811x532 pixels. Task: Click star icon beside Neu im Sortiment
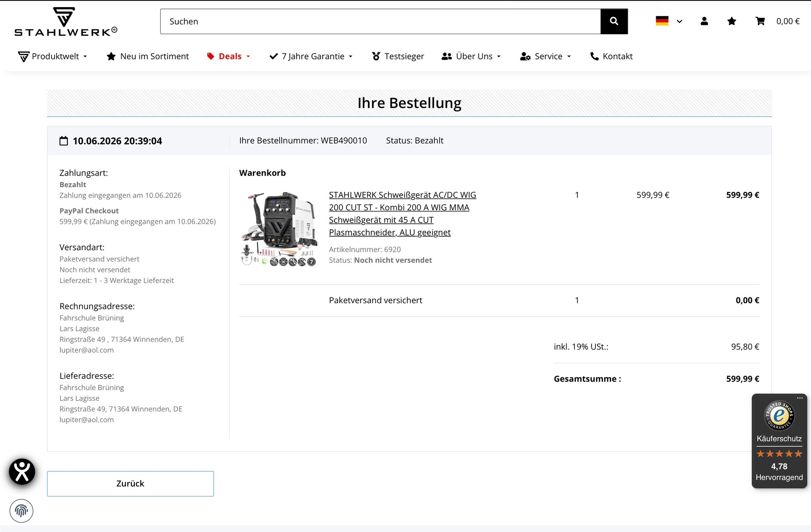click(111, 56)
